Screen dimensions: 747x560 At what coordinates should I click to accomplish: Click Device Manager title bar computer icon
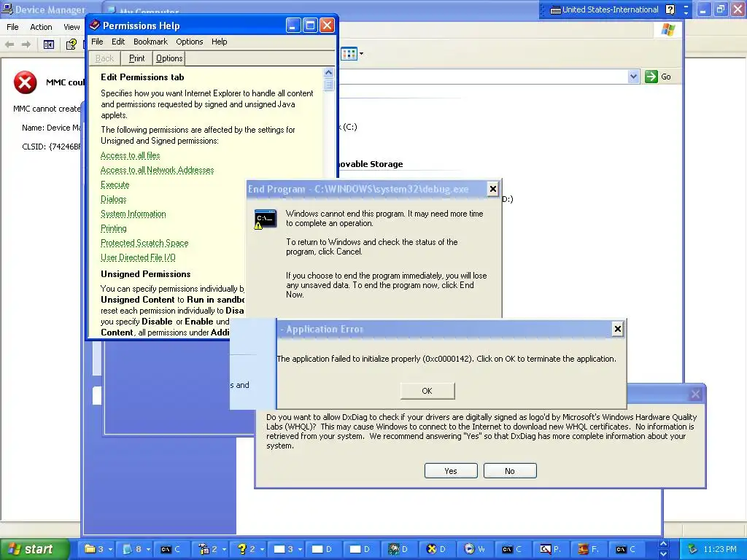[x=7, y=9]
